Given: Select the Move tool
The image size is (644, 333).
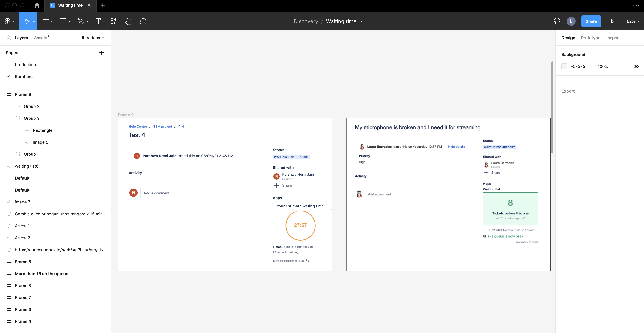Looking at the screenshot, I should [x=27, y=21].
